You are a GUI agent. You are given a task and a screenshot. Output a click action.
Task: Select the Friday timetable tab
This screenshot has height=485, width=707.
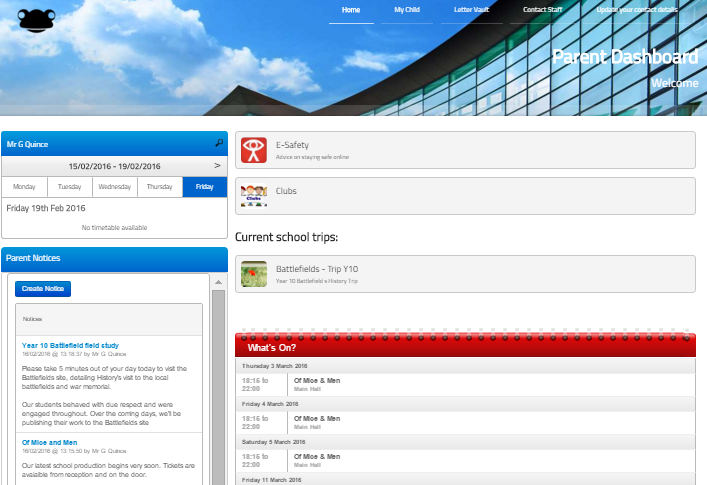[x=205, y=187]
